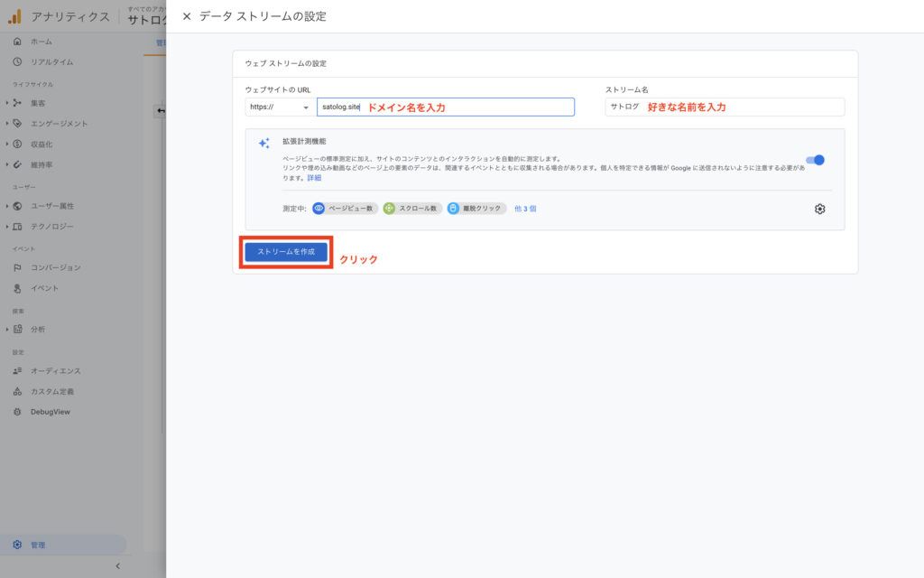
Task: Expand the ユーザー属性 section arrow
Action: click(x=7, y=206)
